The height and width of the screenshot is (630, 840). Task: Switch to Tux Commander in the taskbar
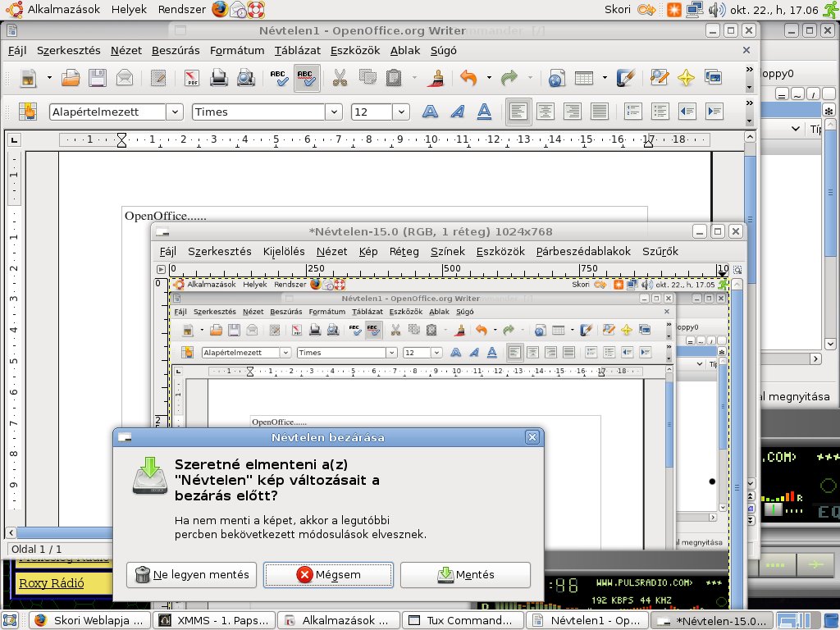click(x=463, y=620)
